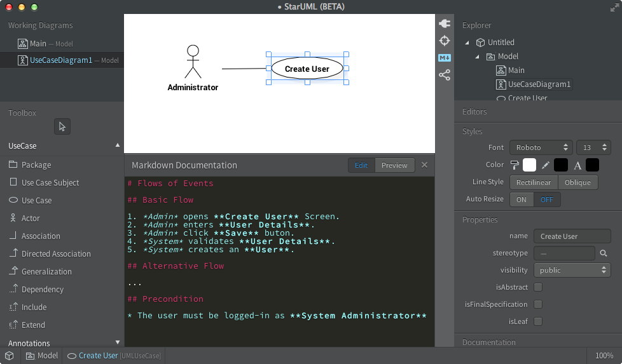Click the crosshair target icon in sidebar
This screenshot has width=622, height=364.
(444, 41)
